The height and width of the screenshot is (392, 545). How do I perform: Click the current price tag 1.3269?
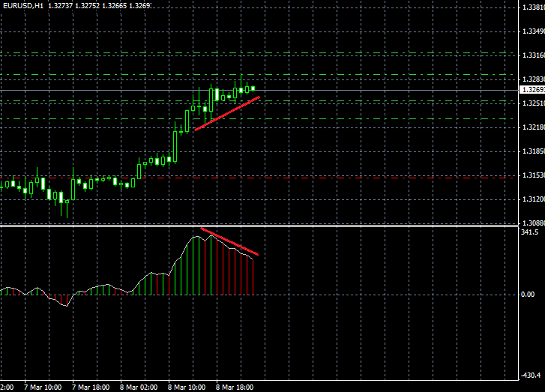531,91
